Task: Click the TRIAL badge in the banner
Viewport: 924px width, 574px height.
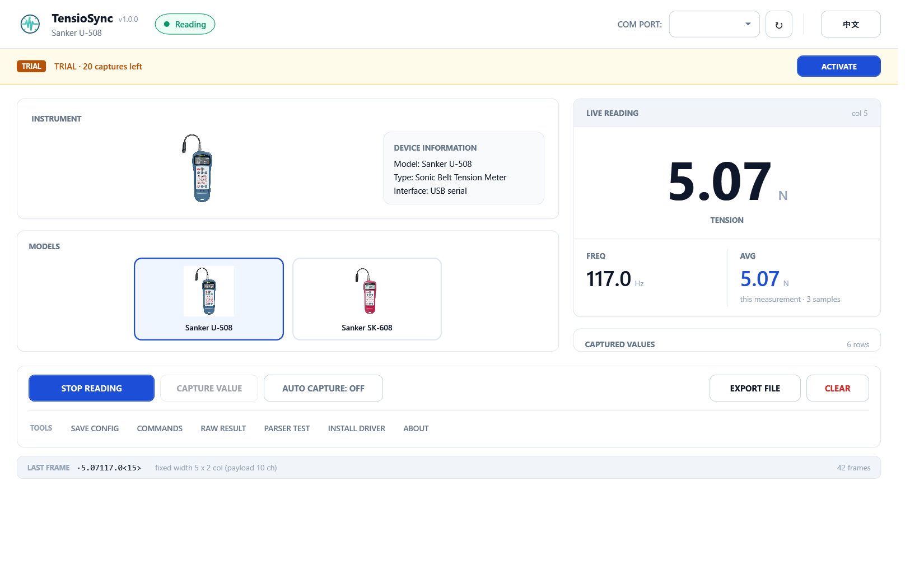Action: [31, 66]
